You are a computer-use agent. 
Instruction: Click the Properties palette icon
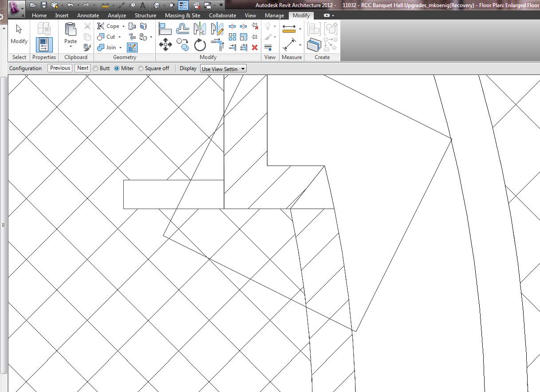[44, 45]
